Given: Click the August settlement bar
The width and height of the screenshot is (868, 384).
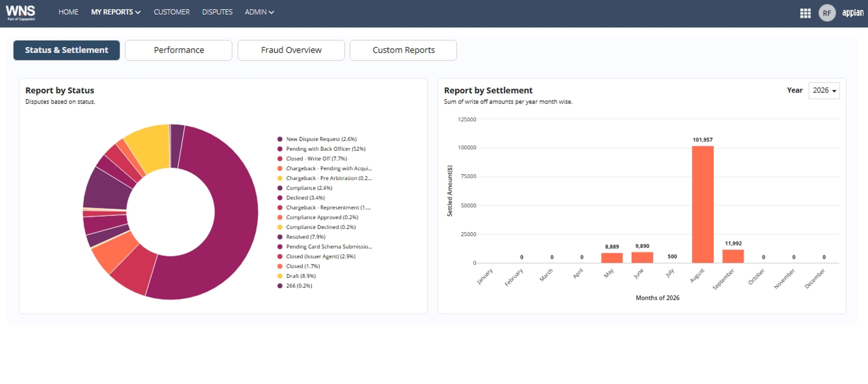Looking at the screenshot, I should [x=703, y=204].
